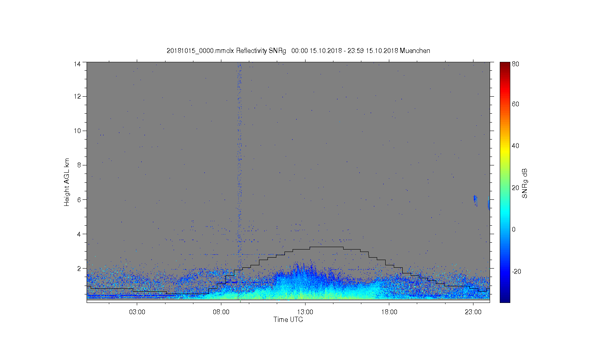The image size is (607, 364).
Task: Click the 'Muenchen' location label in title
Action: pos(415,51)
